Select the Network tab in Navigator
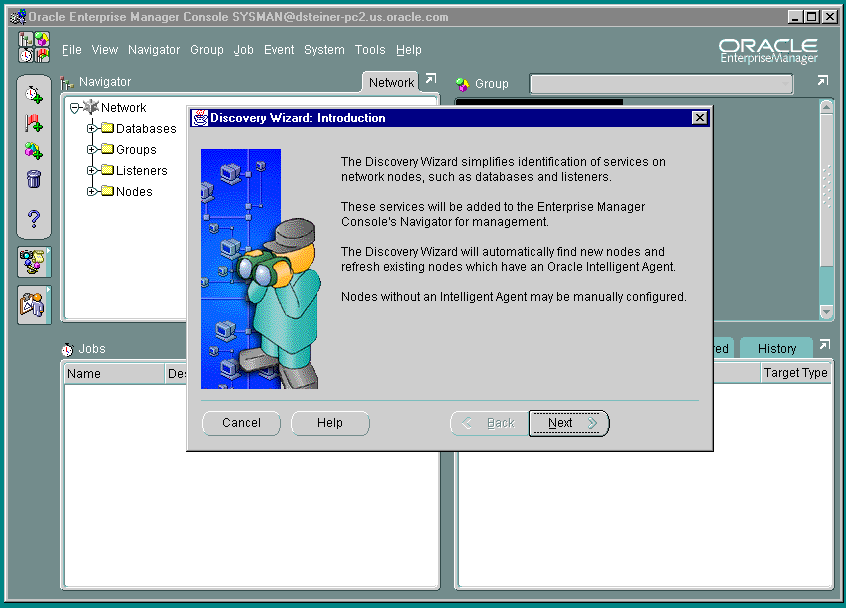The height and width of the screenshot is (608, 846). (x=391, y=83)
